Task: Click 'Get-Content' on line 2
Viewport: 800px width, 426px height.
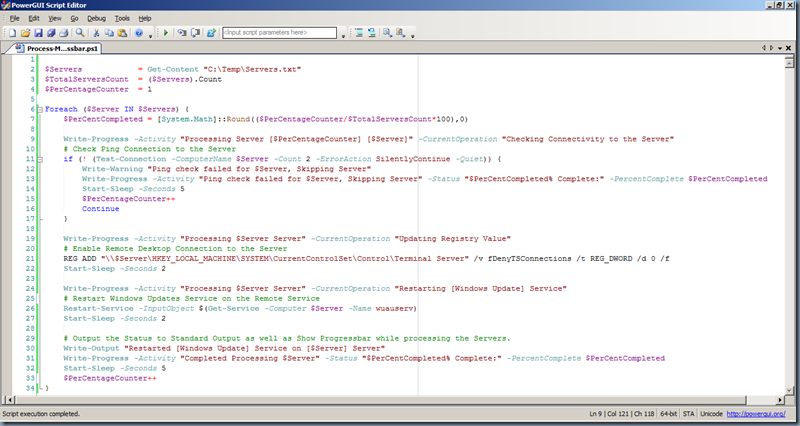Action: 173,69
